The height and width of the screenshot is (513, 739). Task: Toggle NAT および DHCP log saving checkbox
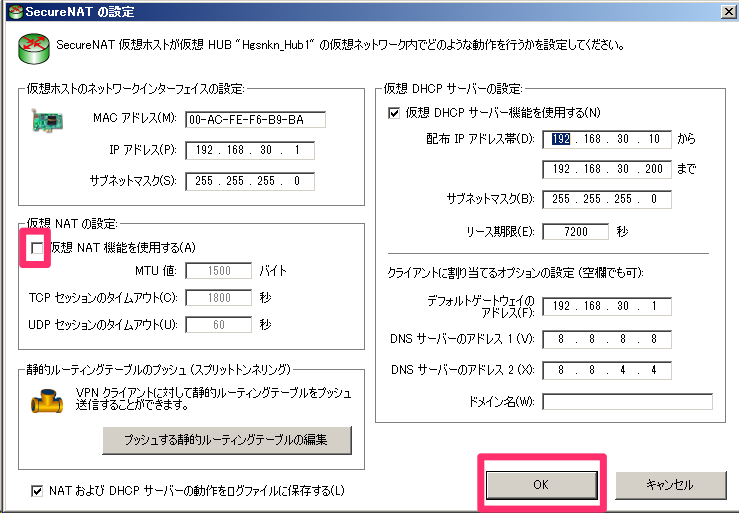[x=37, y=491]
